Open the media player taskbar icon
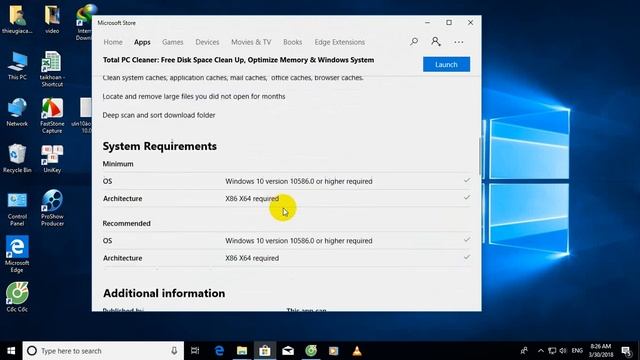 click(x=334, y=351)
